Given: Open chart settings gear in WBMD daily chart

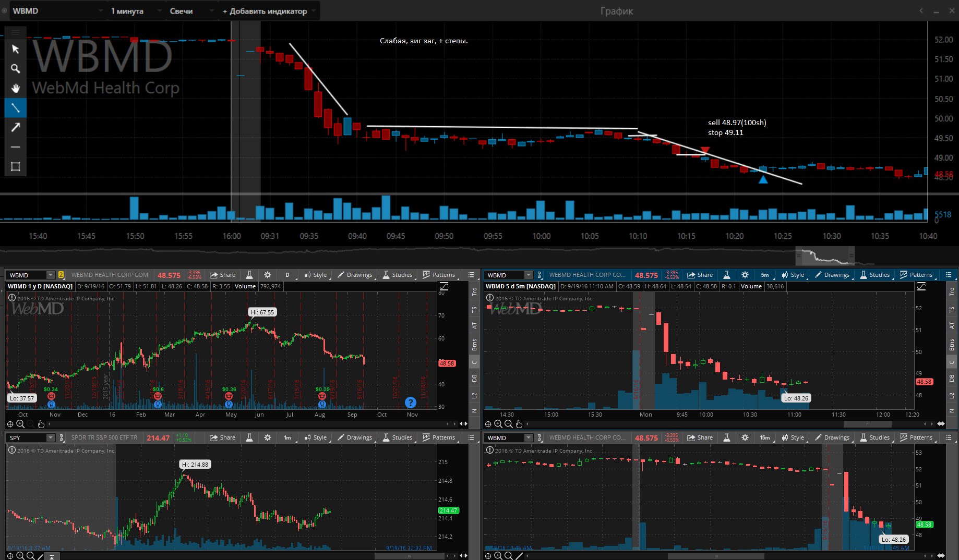Looking at the screenshot, I should (268, 275).
